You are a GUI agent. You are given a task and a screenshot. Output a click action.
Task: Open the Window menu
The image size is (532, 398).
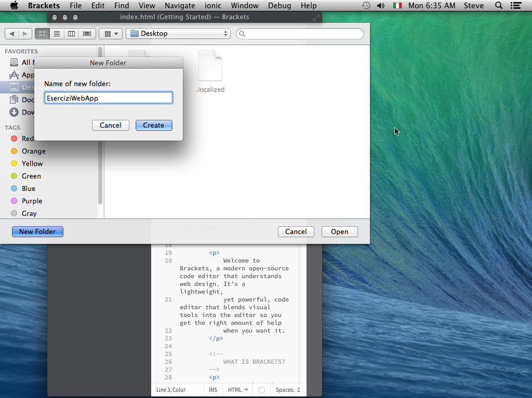pos(245,5)
